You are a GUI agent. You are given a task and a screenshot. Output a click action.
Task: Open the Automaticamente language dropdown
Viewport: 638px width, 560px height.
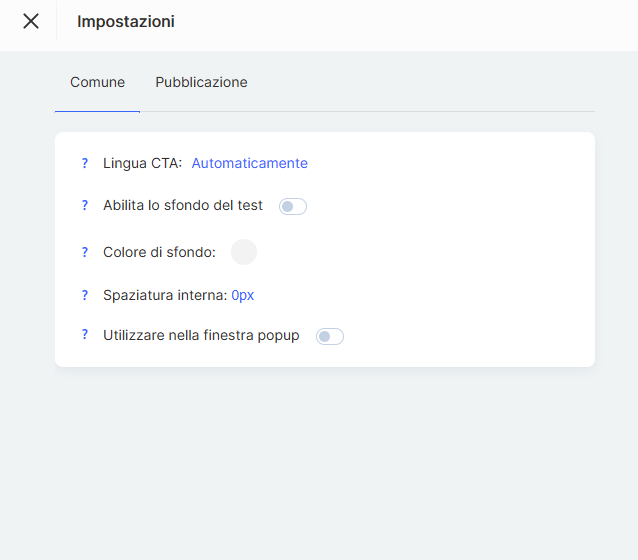[x=249, y=163]
